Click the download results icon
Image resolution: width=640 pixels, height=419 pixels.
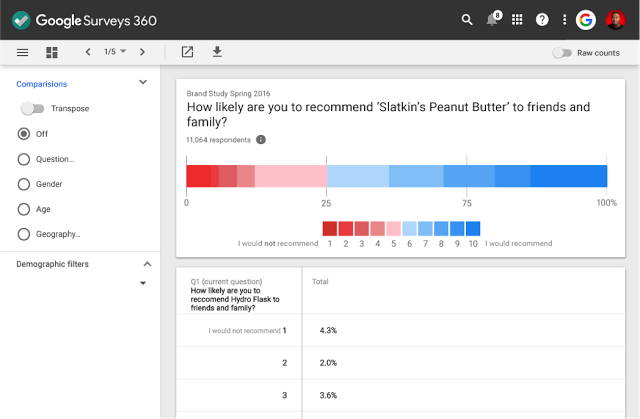[x=217, y=52]
